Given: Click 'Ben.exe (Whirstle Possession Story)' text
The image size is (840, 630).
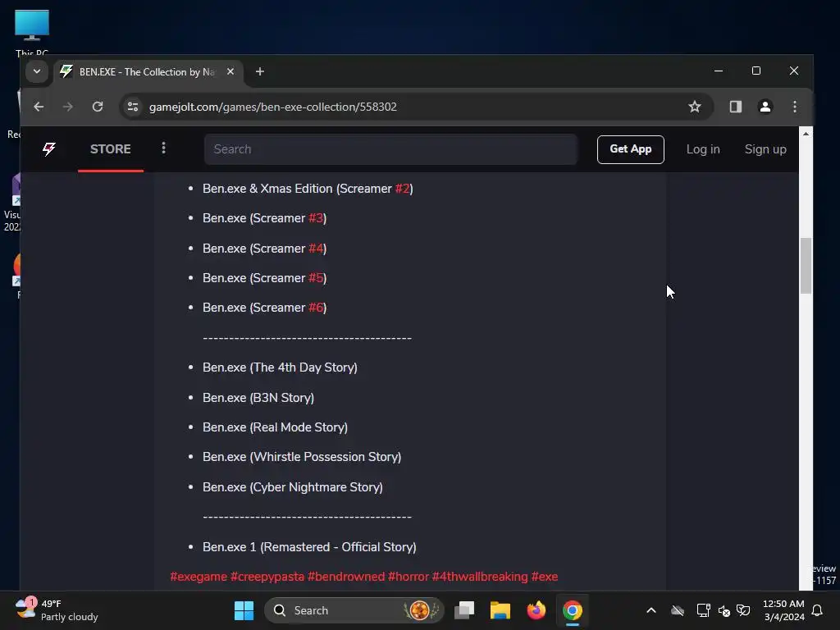Looking at the screenshot, I should click(x=302, y=457).
